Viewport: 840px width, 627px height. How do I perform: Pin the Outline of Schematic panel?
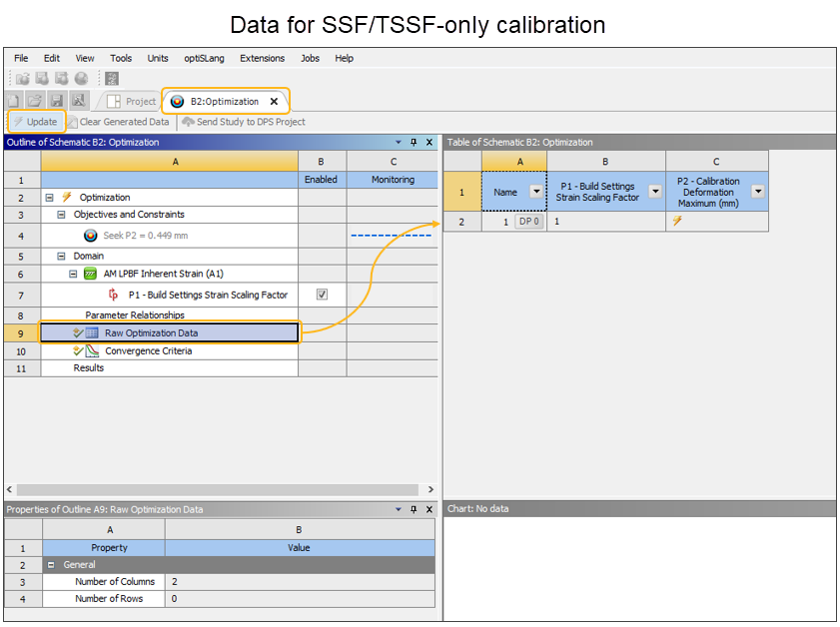click(x=414, y=142)
